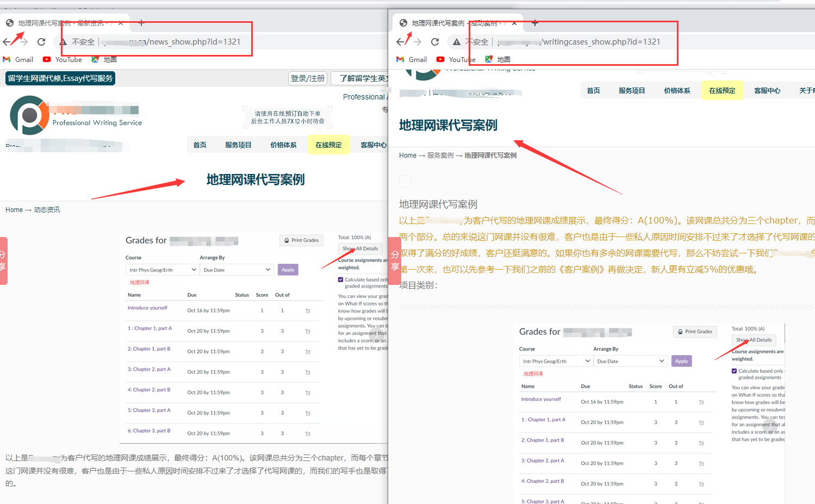
Task: Open 3: Chapter 2, part A assignment in right table
Action: (543, 461)
